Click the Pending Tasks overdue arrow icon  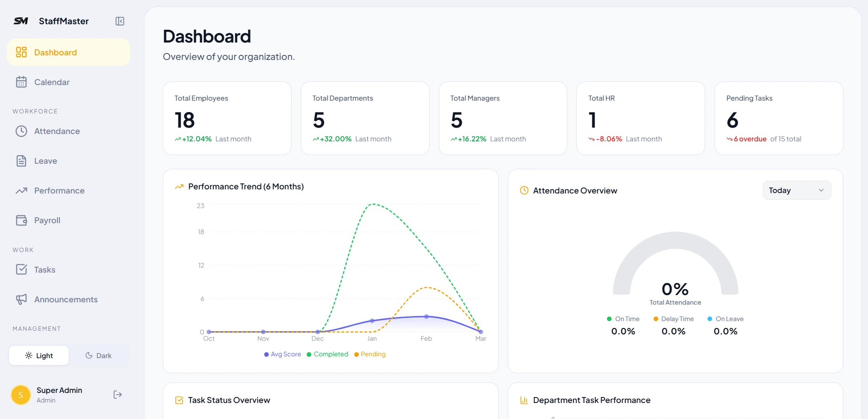(x=730, y=139)
